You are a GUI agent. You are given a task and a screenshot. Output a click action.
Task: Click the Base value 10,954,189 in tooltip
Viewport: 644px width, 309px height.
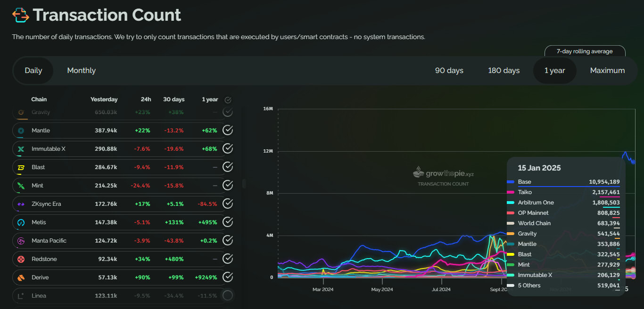click(604, 182)
